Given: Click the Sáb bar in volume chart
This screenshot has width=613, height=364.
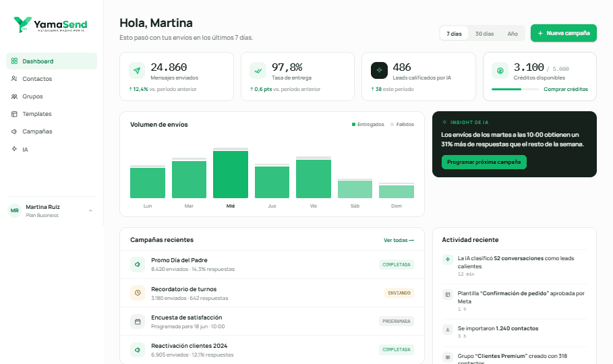Looking at the screenshot, I should coord(355,189).
